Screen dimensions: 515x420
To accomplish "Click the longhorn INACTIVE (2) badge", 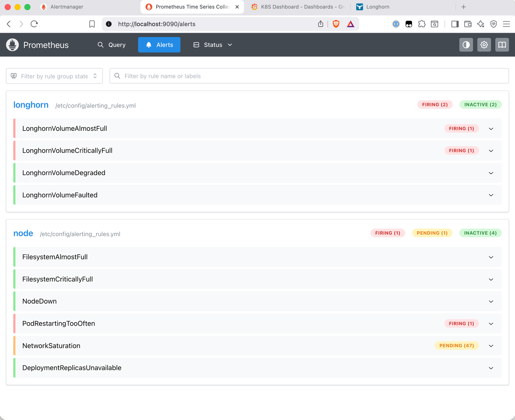I will pyautogui.click(x=480, y=105).
